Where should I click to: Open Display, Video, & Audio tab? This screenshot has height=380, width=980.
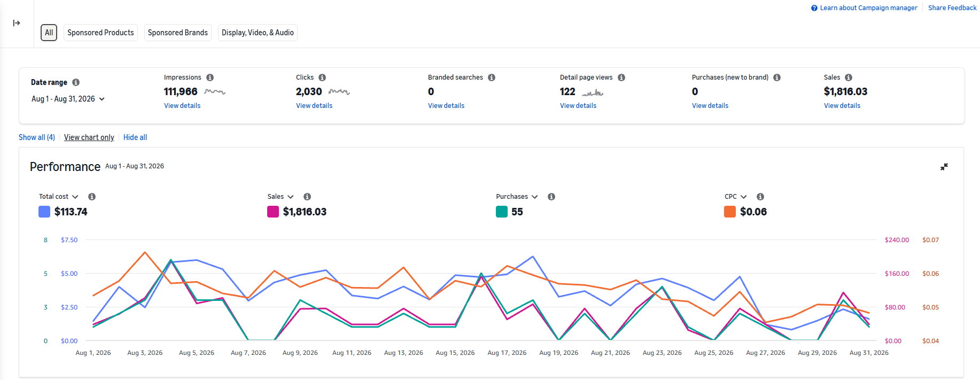tap(258, 33)
